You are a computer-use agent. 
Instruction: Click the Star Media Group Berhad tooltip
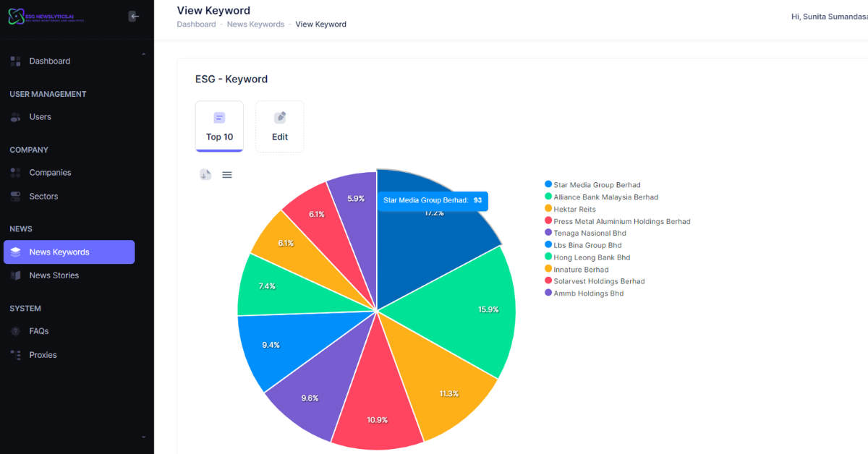click(433, 200)
